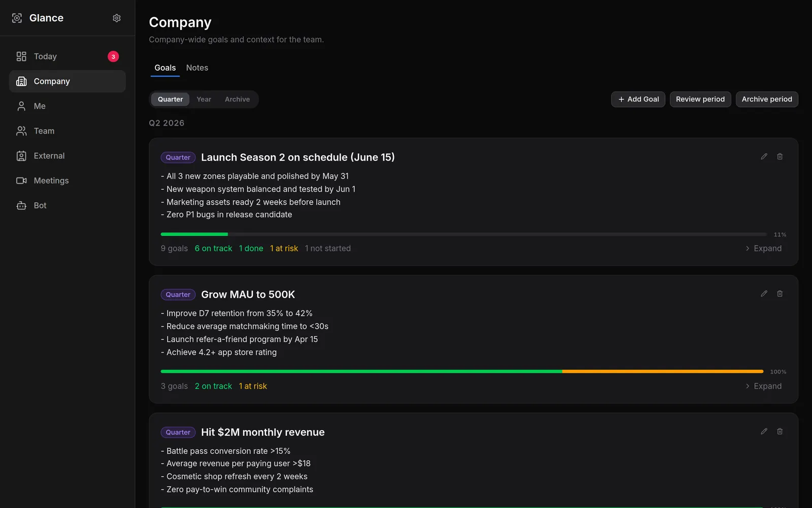Click the red notification badge showing 3
The width and height of the screenshot is (812, 508).
click(113, 56)
